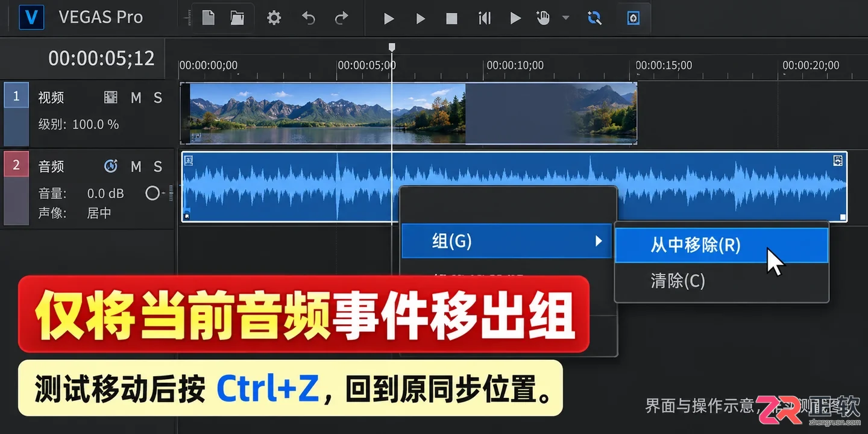Image resolution: width=868 pixels, height=434 pixels.
Task: Open the dropdown arrow beside the hand tool
Action: tap(565, 18)
